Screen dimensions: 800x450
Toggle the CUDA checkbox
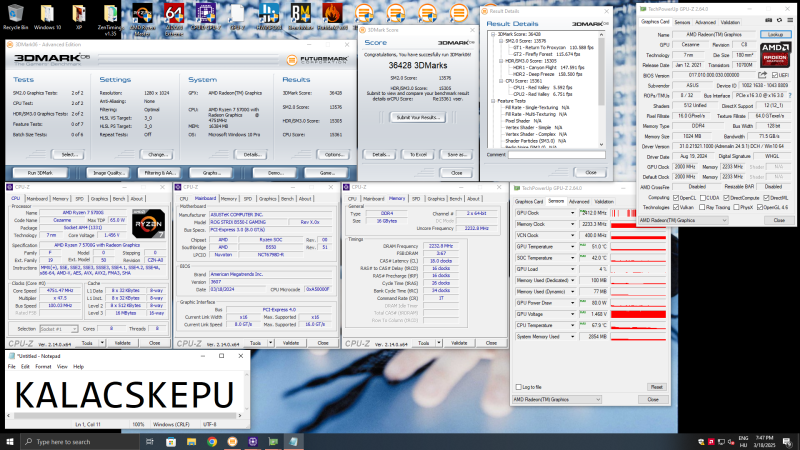coord(703,197)
